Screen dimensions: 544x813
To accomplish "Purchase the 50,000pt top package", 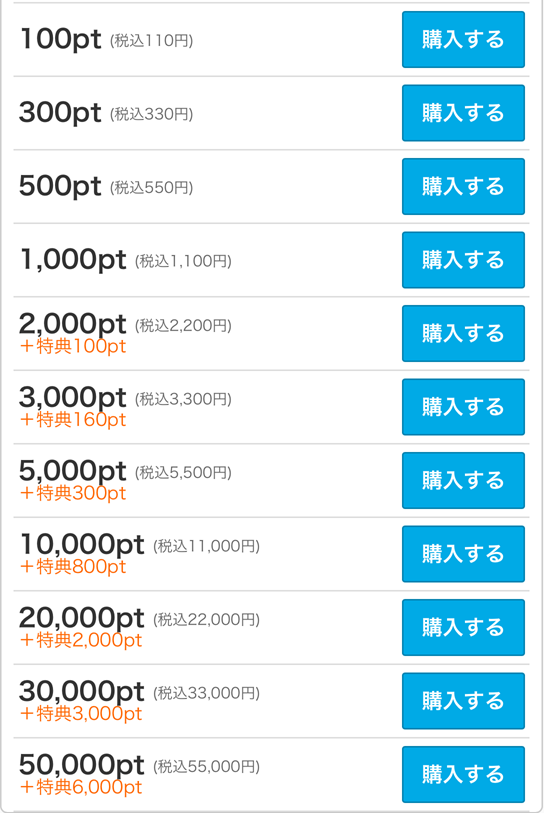I will tap(463, 775).
